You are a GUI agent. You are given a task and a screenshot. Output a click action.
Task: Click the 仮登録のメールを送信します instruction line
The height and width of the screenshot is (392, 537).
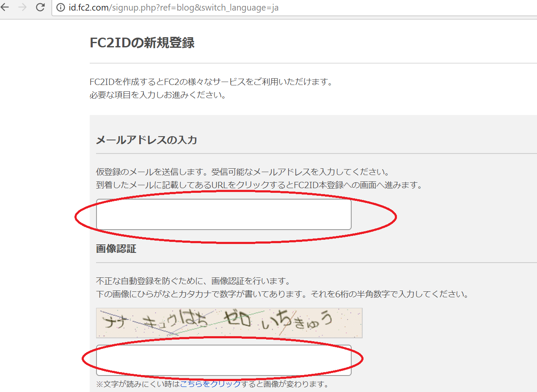coord(242,172)
